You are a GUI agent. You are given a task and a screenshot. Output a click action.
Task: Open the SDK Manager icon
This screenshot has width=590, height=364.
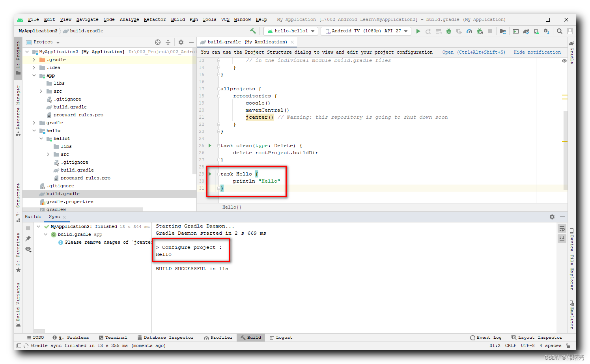tap(547, 31)
